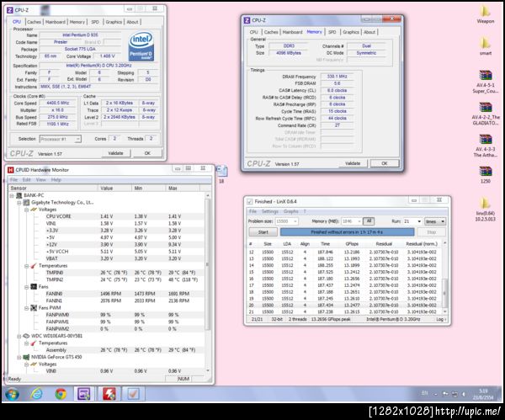Click the Fans PWM group icon

(34, 308)
